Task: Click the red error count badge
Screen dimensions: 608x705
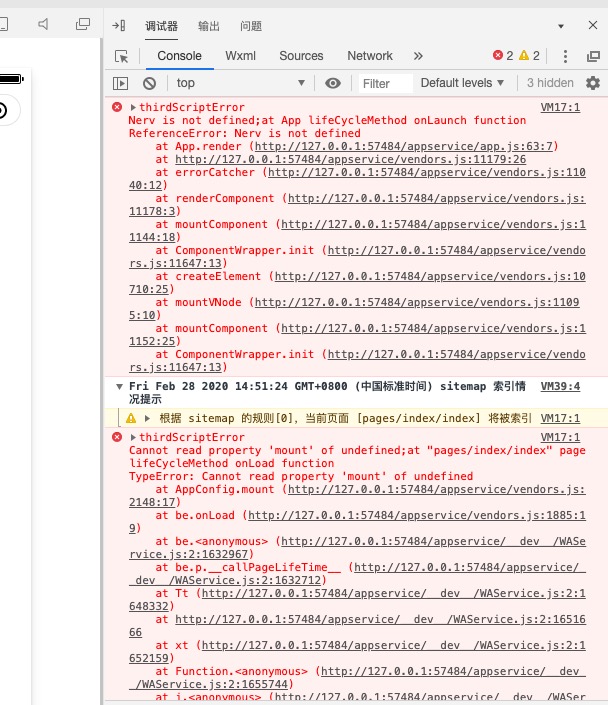Action: tap(503, 55)
